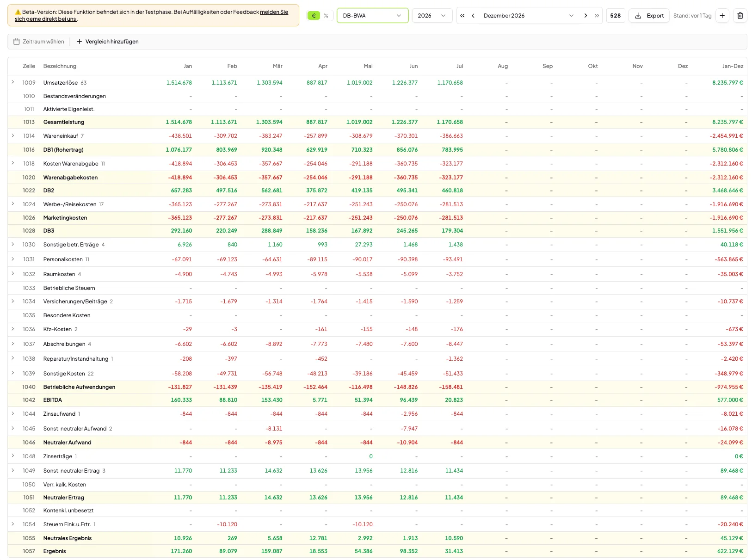Export the BWA report

click(x=649, y=16)
